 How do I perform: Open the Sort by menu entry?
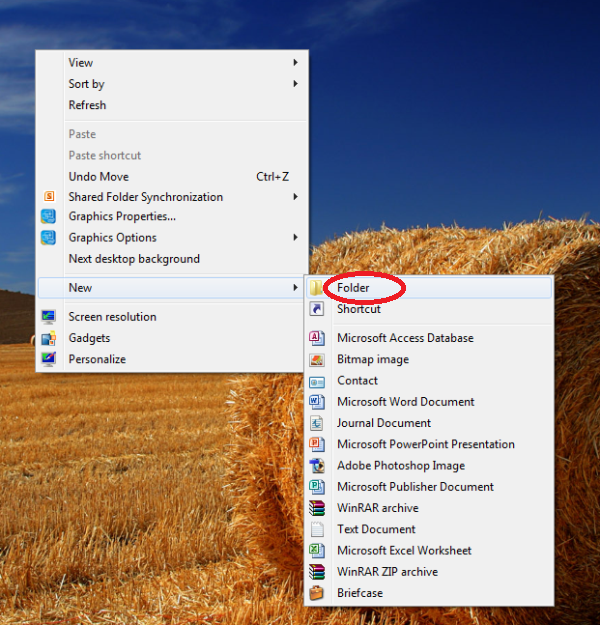pos(171,84)
